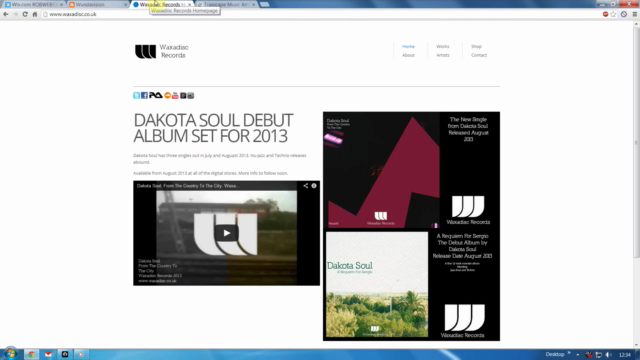Open the Artists menu item
The image size is (640, 360).
coord(443,55)
